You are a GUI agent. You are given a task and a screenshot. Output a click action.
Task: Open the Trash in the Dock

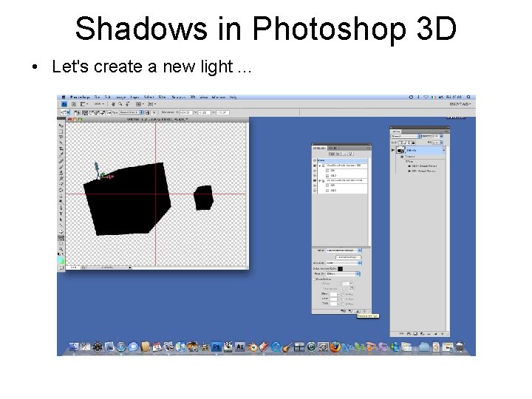[460, 347]
